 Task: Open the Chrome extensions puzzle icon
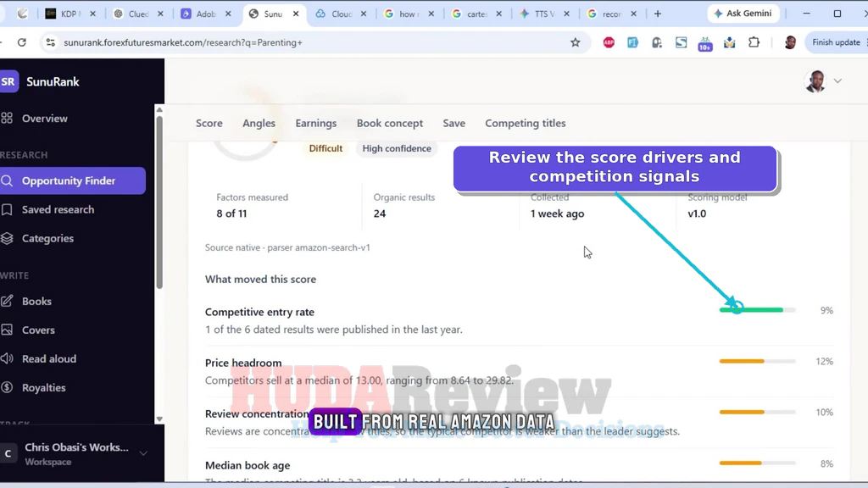[754, 42]
